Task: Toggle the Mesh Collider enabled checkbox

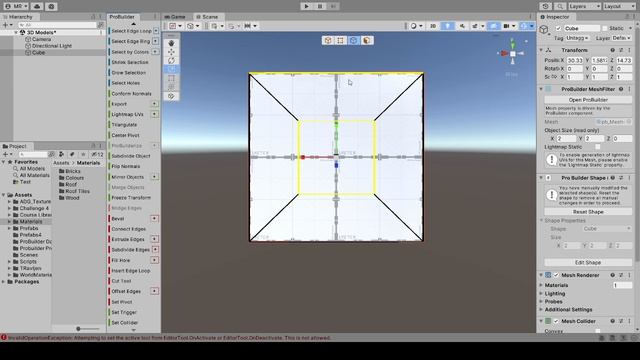Action: 556,321
